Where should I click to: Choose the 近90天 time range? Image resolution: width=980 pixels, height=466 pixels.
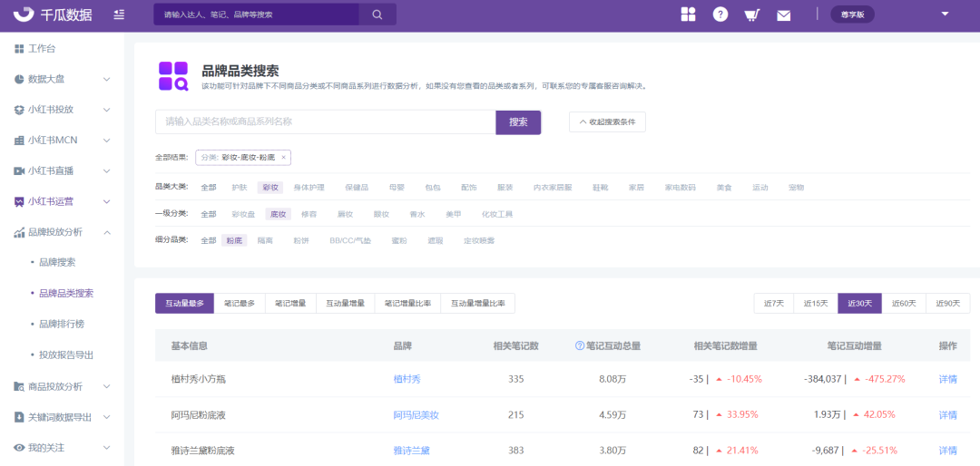[948, 304]
